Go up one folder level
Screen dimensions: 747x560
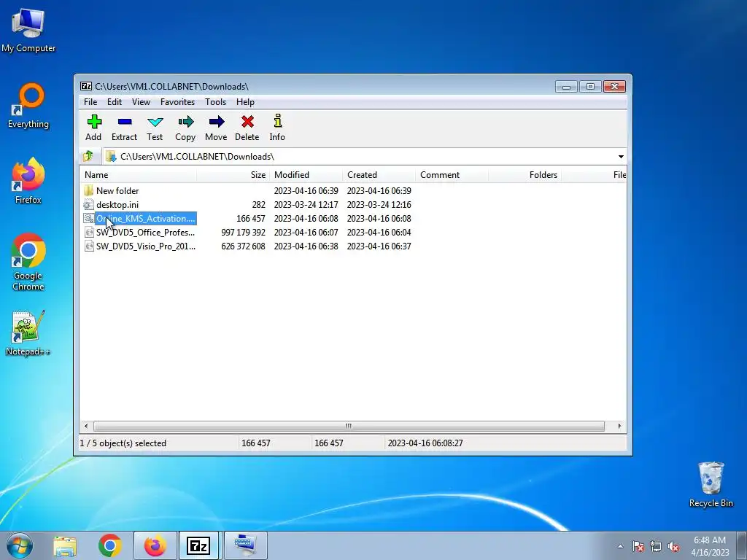(x=88, y=156)
